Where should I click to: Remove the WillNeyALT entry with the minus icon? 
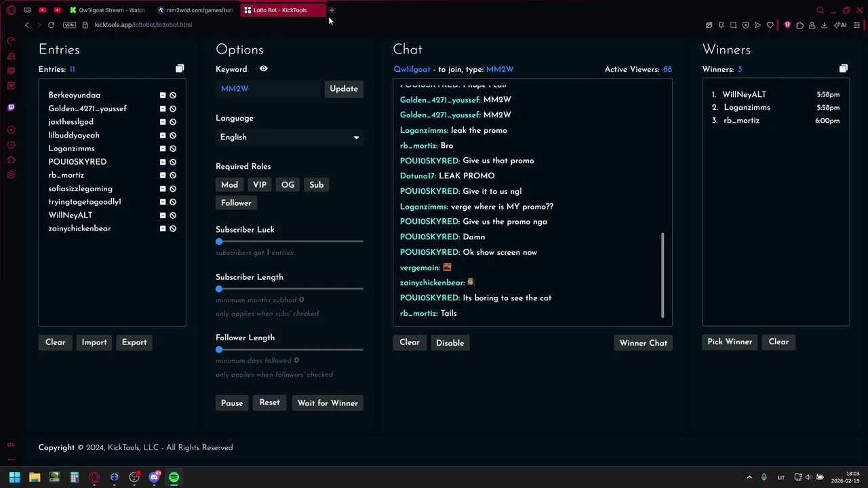click(x=163, y=216)
